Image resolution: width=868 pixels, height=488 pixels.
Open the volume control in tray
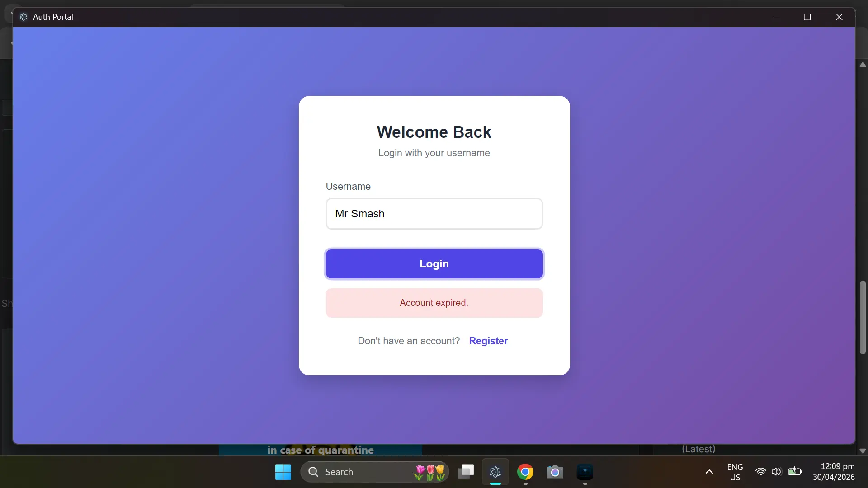776,472
